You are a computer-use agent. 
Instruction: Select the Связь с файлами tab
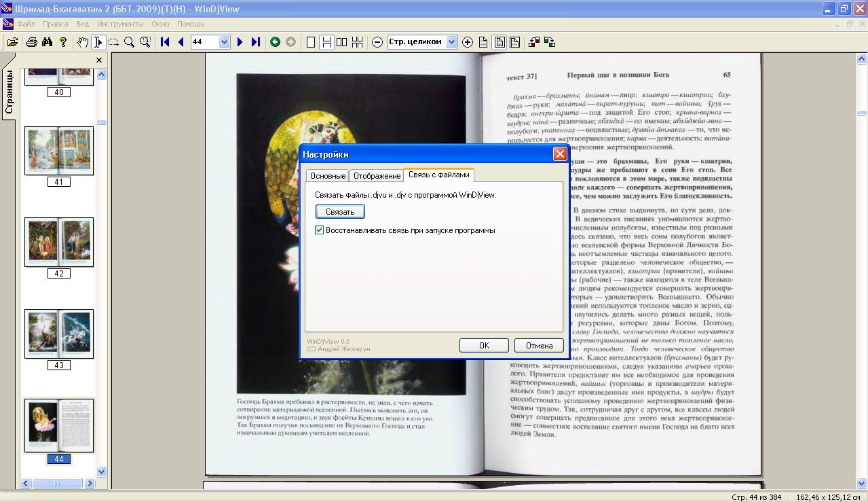pyautogui.click(x=438, y=175)
